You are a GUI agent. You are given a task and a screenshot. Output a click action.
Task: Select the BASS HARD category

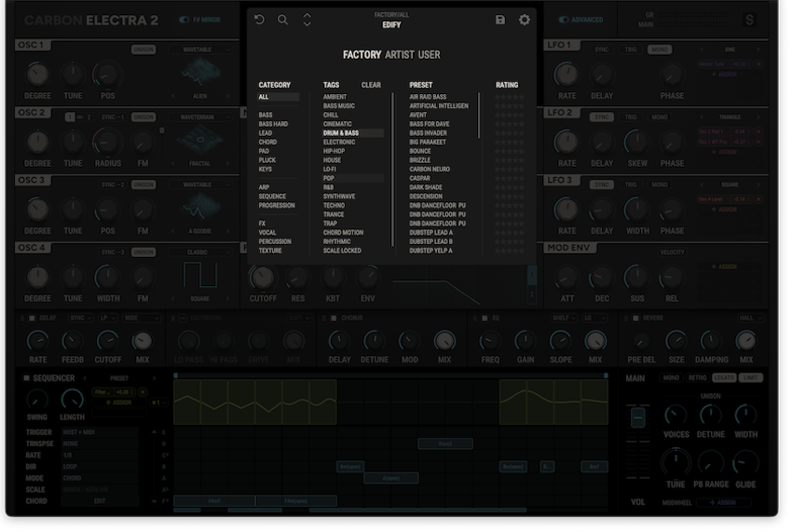point(273,124)
